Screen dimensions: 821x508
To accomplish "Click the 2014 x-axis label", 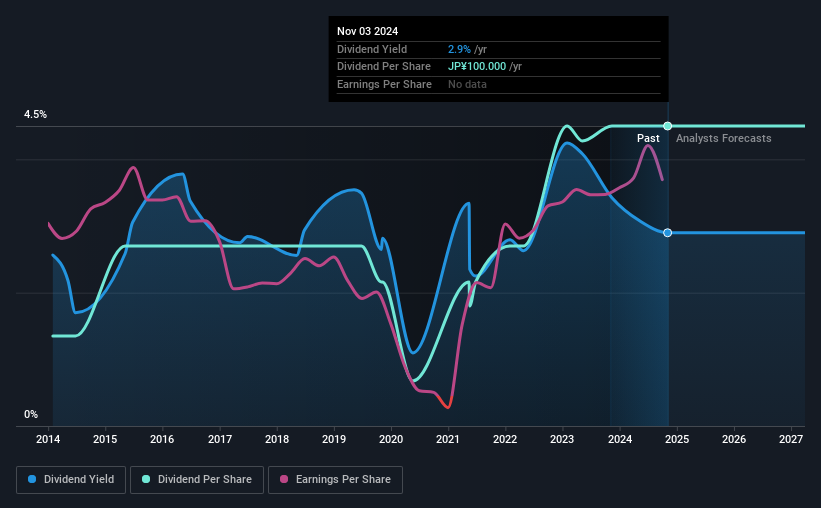I will (48, 439).
